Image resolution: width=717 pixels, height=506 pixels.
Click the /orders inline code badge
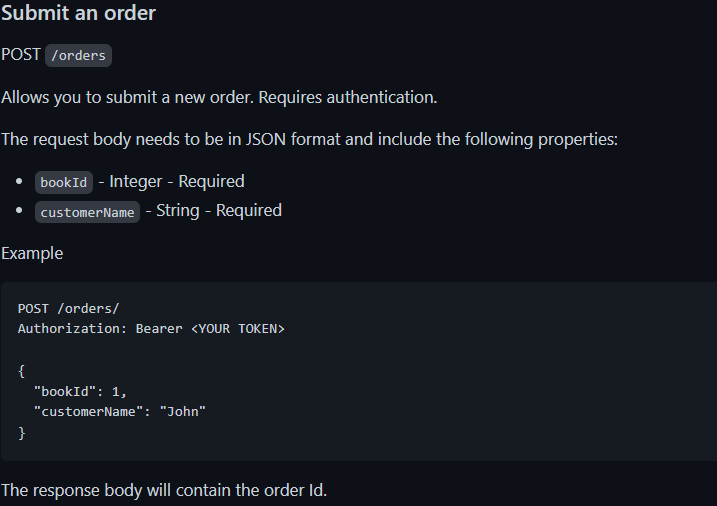(78, 55)
